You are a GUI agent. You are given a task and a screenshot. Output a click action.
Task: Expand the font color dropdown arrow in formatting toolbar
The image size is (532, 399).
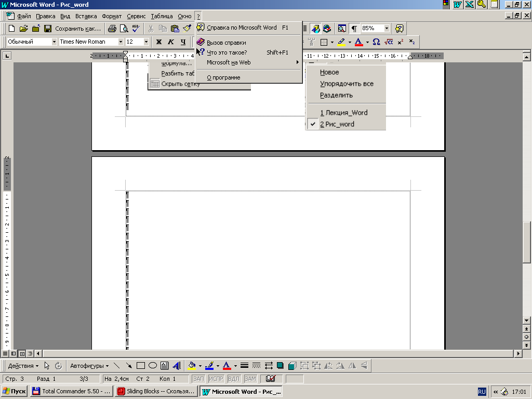[x=367, y=42]
